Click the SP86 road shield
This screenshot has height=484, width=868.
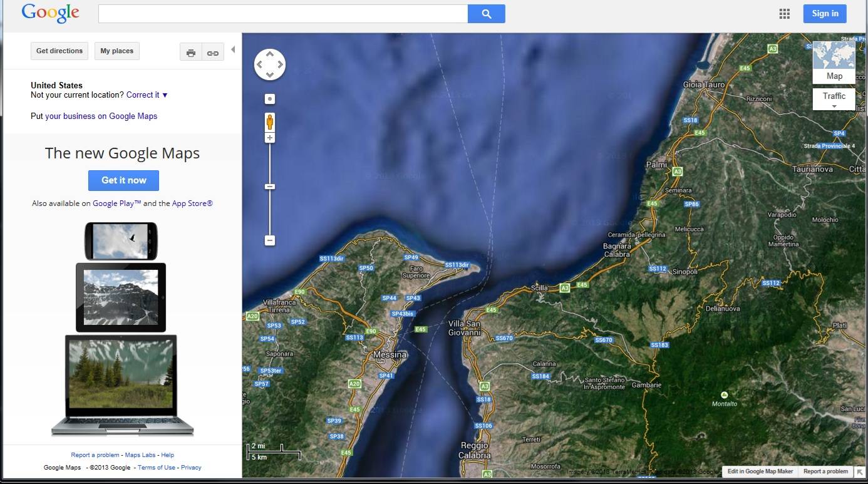point(691,204)
